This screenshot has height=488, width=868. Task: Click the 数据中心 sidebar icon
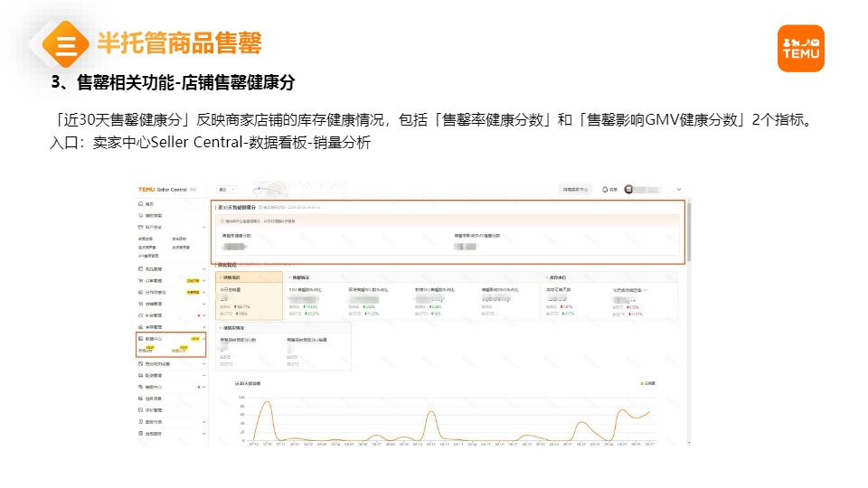coord(140,338)
